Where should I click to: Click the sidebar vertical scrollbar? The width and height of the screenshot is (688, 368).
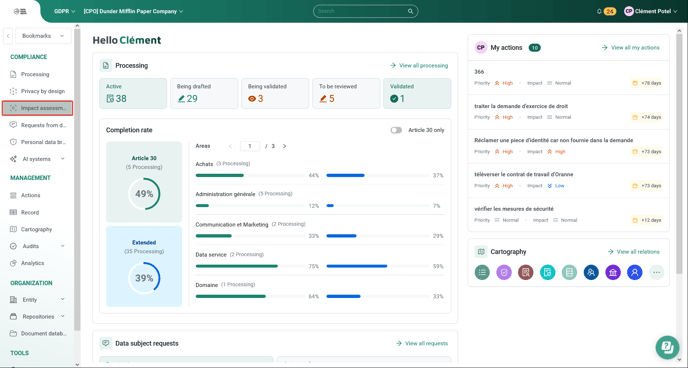click(x=77, y=180)
